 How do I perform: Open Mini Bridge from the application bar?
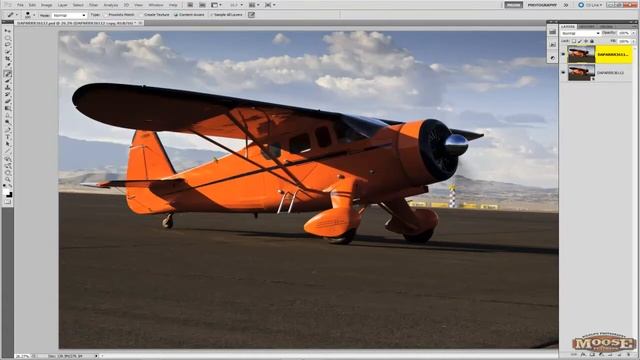(x=202, y=5)
